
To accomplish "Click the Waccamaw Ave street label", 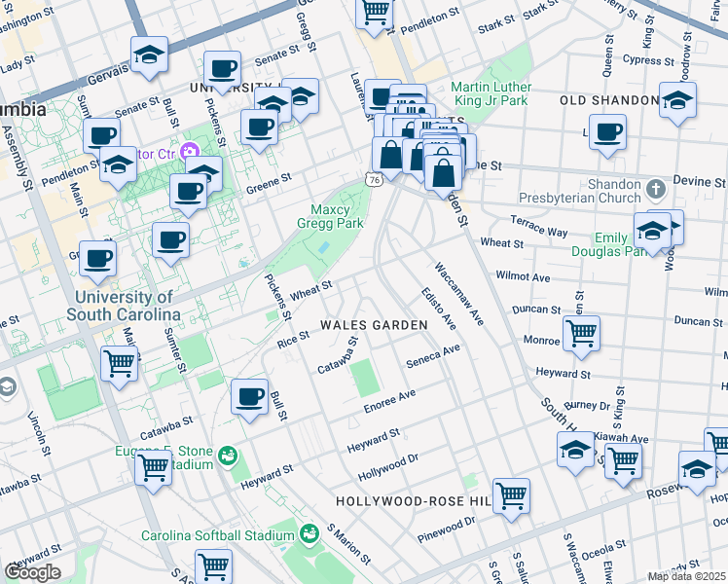I will 459,294.
